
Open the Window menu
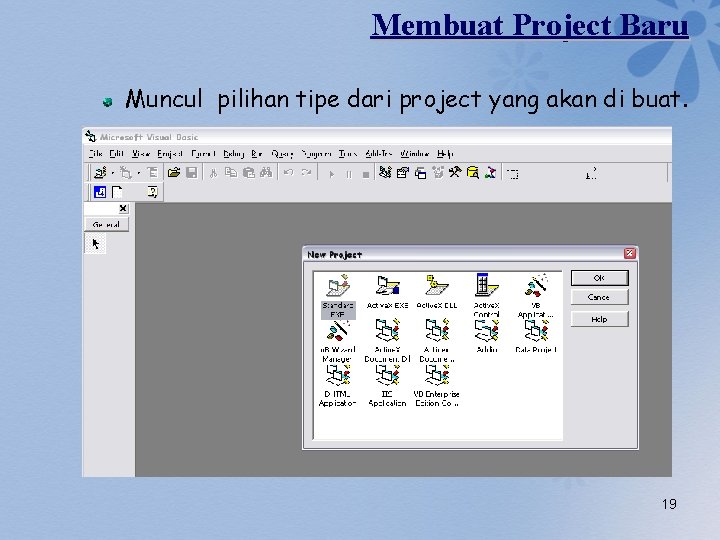[414, 153]
